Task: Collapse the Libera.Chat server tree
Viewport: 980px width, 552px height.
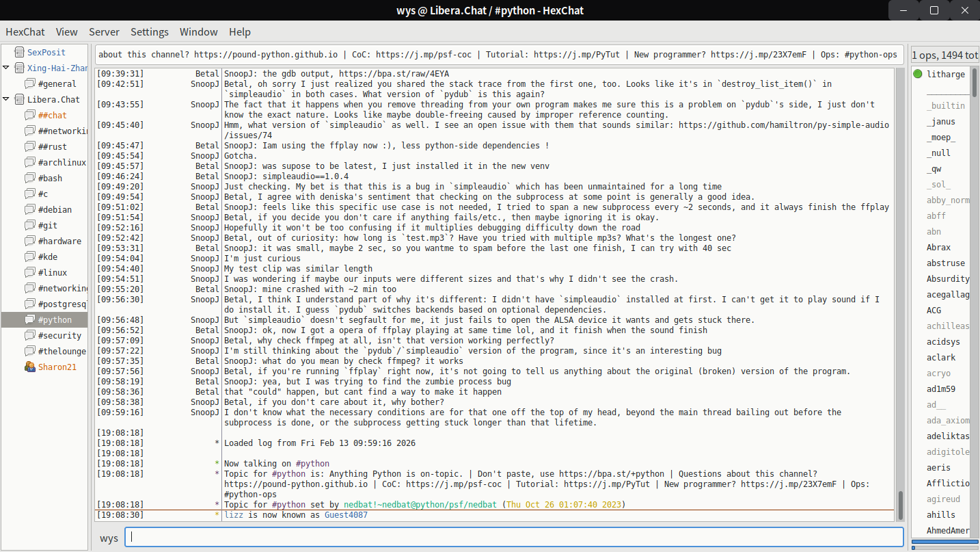Action: pos(6,100)
